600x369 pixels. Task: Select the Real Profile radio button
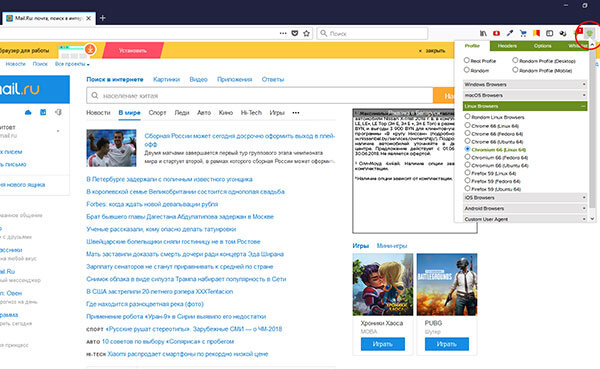[x=466, y=60]
